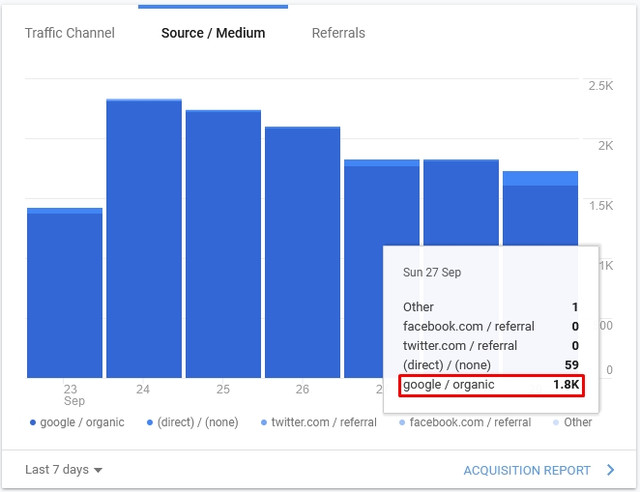This screenshot has width=640, height=492.
Task: Click the google / organic legend entry
Action: [77, 422]
